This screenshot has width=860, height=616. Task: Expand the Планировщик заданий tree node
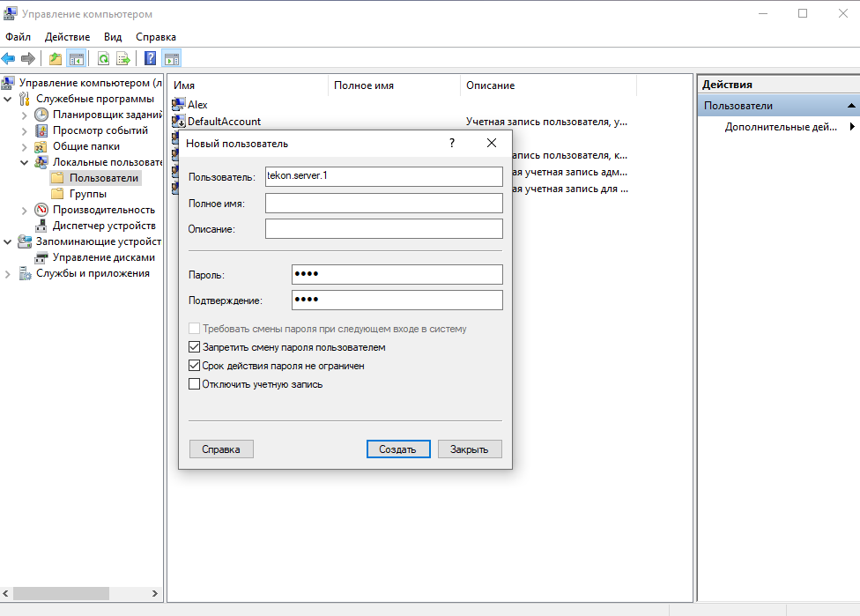coord(25,115)
